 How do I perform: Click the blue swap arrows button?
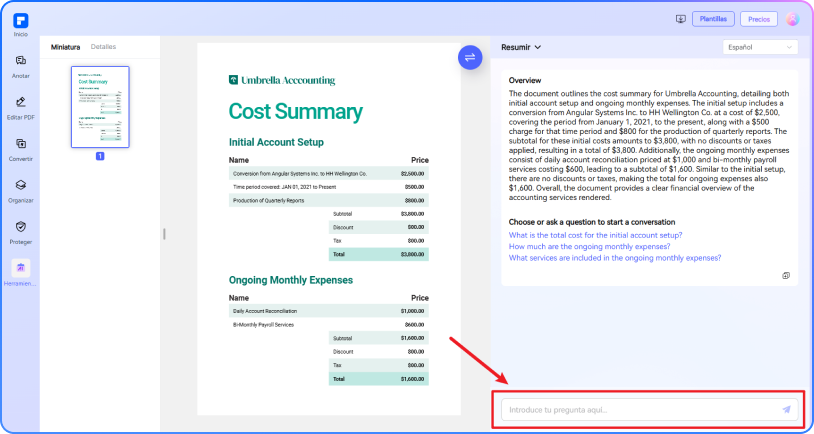pos(469,57)
